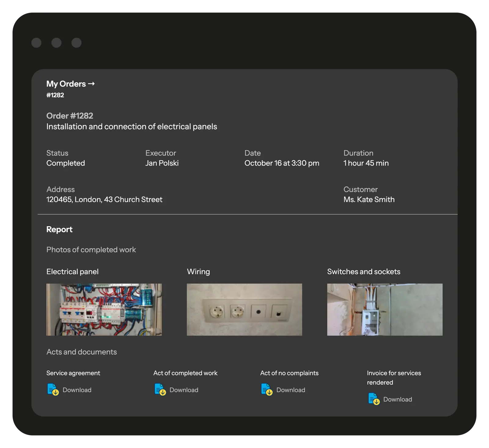This screenshot has width=489, height=448.
Task: Click the Service agreement download file icon
Action: (x=53, y=390)
